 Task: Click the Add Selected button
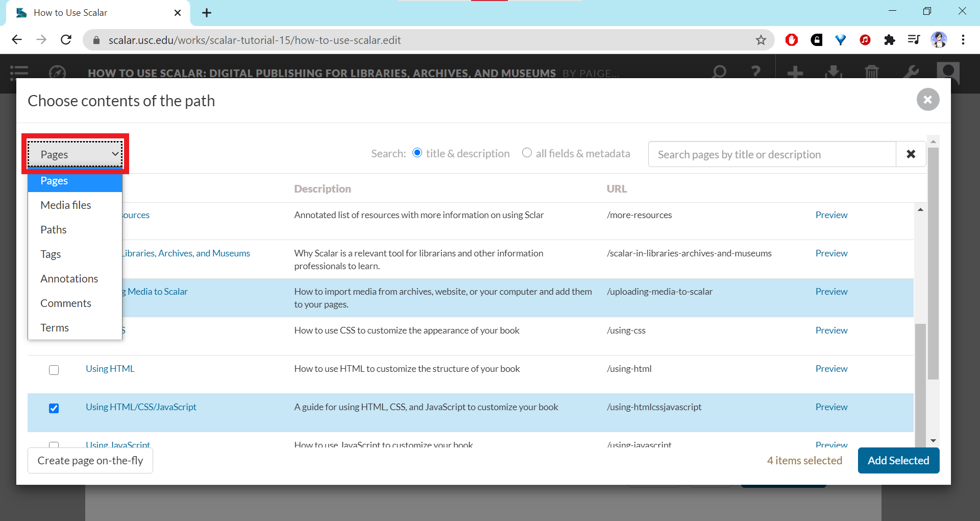point(898,461)
